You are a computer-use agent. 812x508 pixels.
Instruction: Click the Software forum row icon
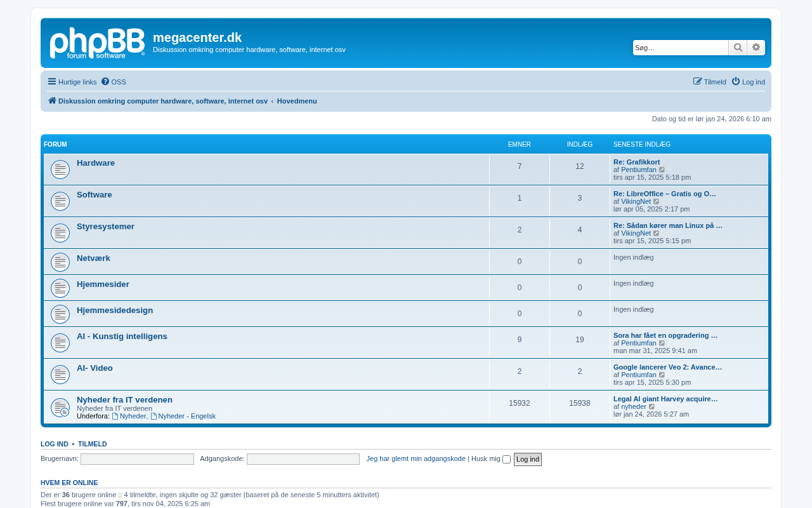click(60, 201)
